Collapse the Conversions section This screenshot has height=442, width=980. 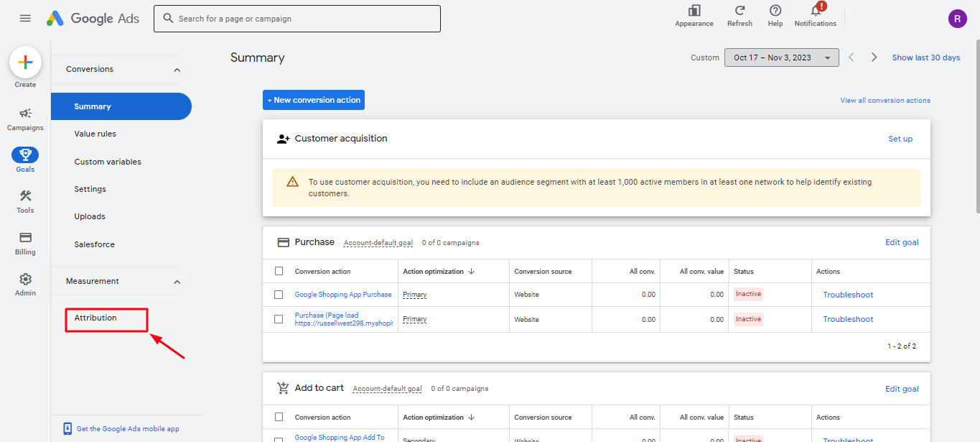click(x=177, y=70)
